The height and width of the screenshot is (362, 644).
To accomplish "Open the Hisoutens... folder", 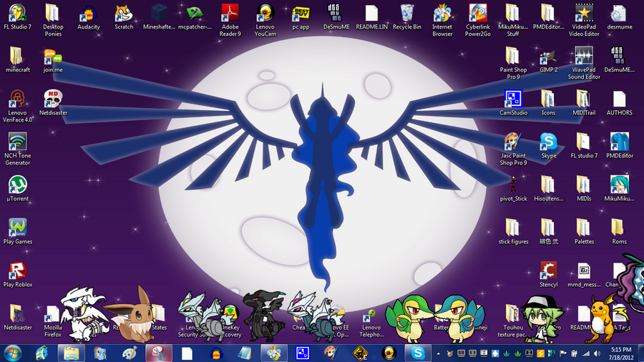I will point(548,188).
